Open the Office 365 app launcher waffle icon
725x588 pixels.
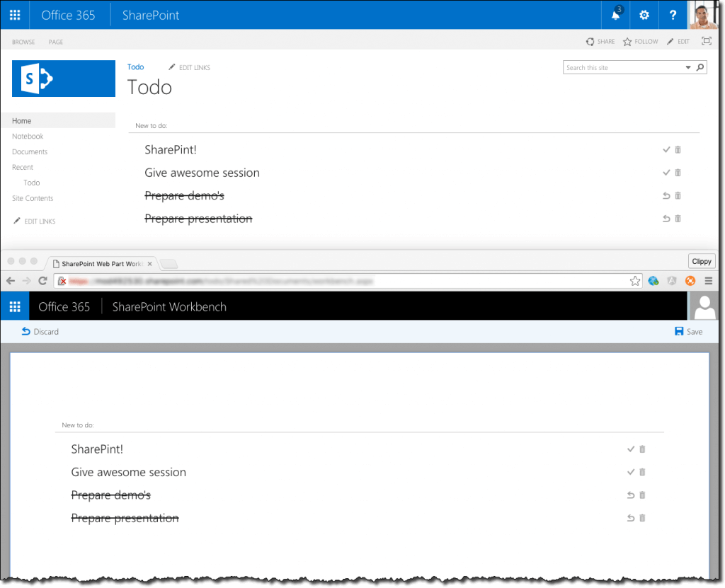(14, 14)
